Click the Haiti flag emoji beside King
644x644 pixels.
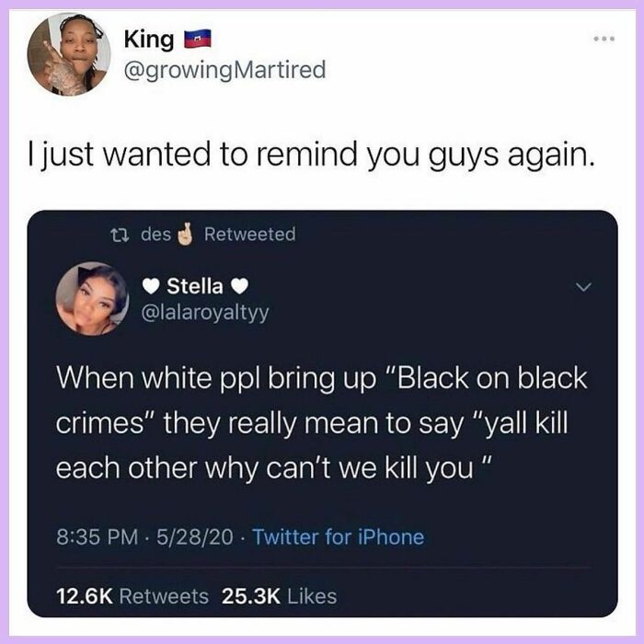(x=198, y=40)
